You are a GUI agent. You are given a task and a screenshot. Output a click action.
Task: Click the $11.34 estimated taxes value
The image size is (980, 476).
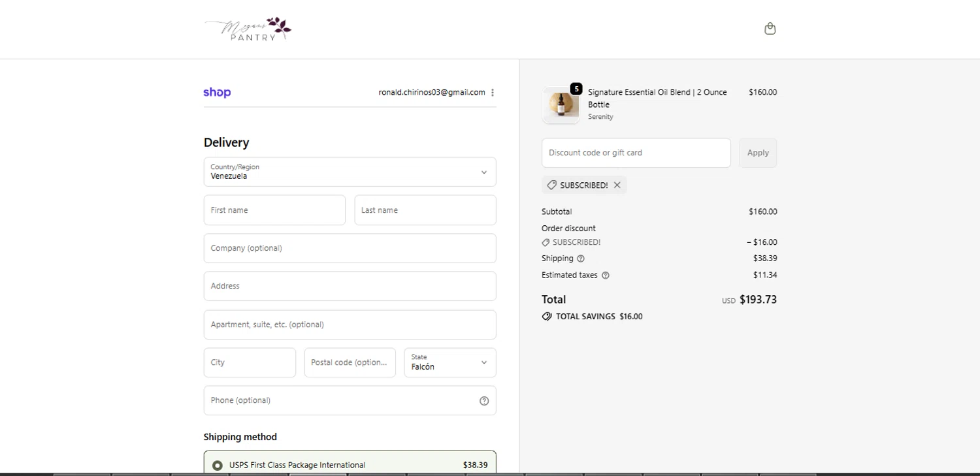click(765, 276)
